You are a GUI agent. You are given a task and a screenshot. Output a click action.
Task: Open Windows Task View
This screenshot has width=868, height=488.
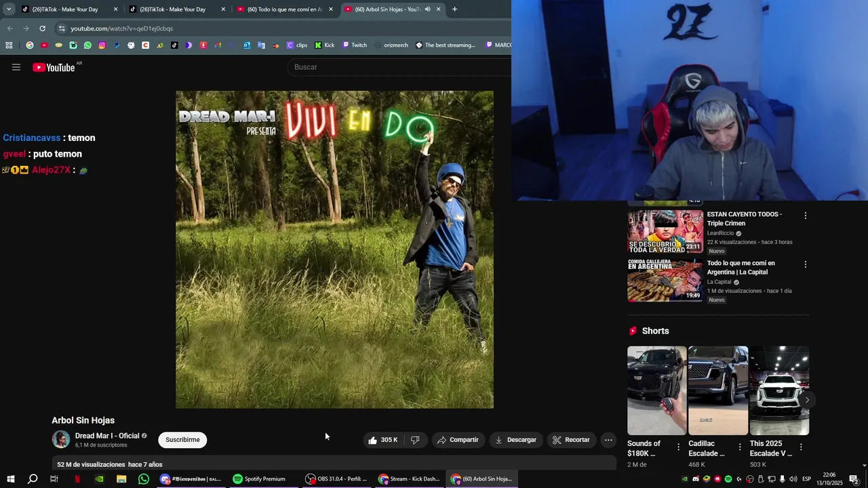(54, 479)
